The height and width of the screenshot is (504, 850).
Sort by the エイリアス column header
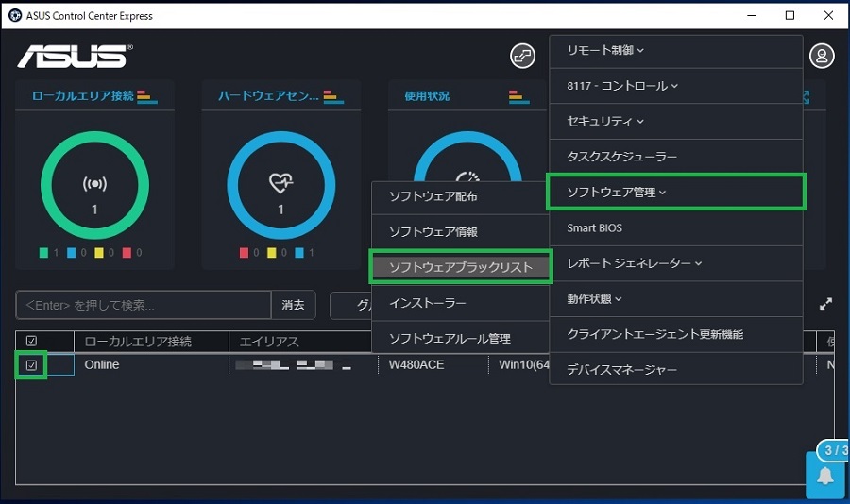[301, 342]
